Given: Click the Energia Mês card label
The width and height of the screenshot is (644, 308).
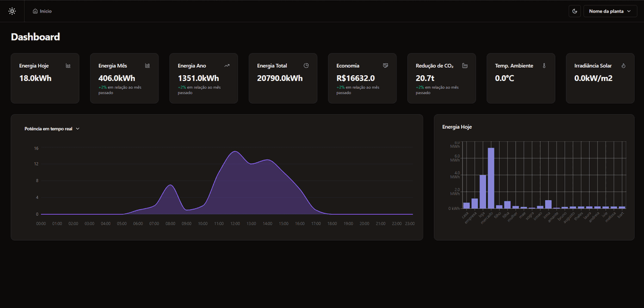Looking at the screenshot, I should pyautogui.click(x=113, y=66).
